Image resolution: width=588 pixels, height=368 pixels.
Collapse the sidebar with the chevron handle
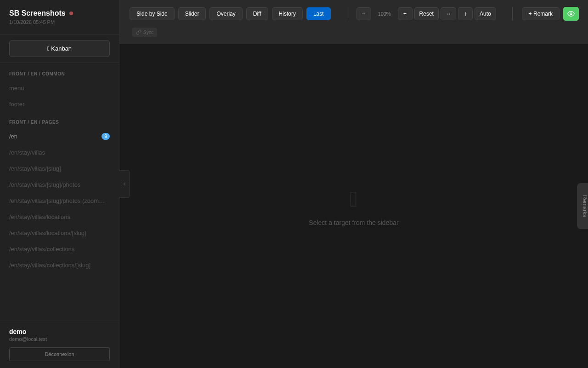coord(124,184)
